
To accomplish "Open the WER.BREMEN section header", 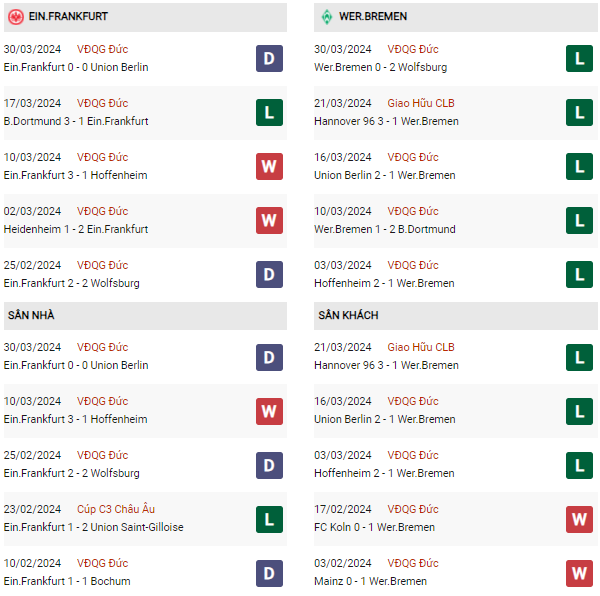I will click(373, 17).
